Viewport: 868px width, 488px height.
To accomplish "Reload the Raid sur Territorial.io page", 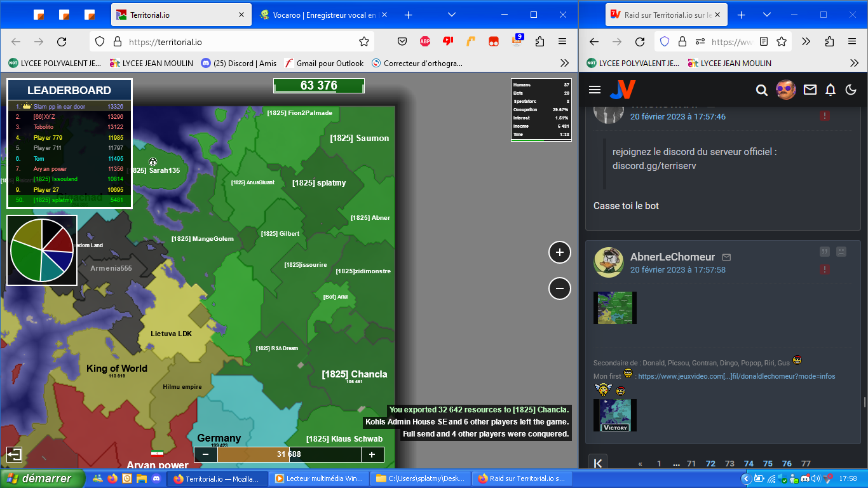I will [x=640, y=42].
